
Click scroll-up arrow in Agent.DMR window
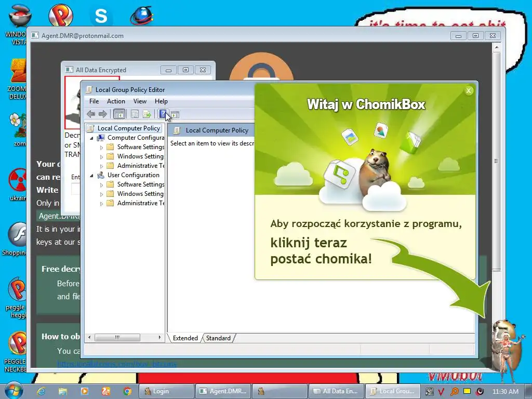coord(496,47)
